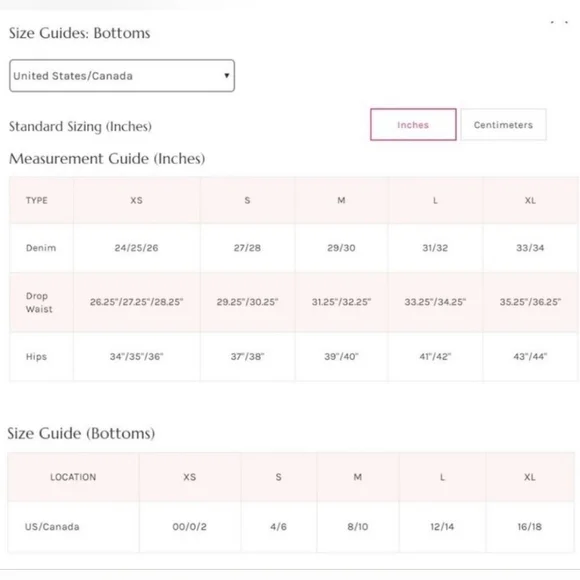Click the Drop Waist row label
The height and width of the screenshot is (580, 580).
[39, 302]
